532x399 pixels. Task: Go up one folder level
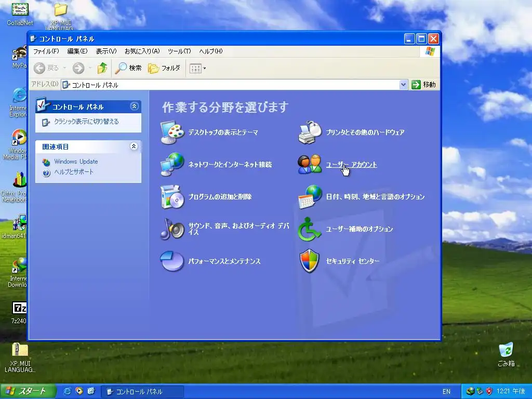pos(102,68)
